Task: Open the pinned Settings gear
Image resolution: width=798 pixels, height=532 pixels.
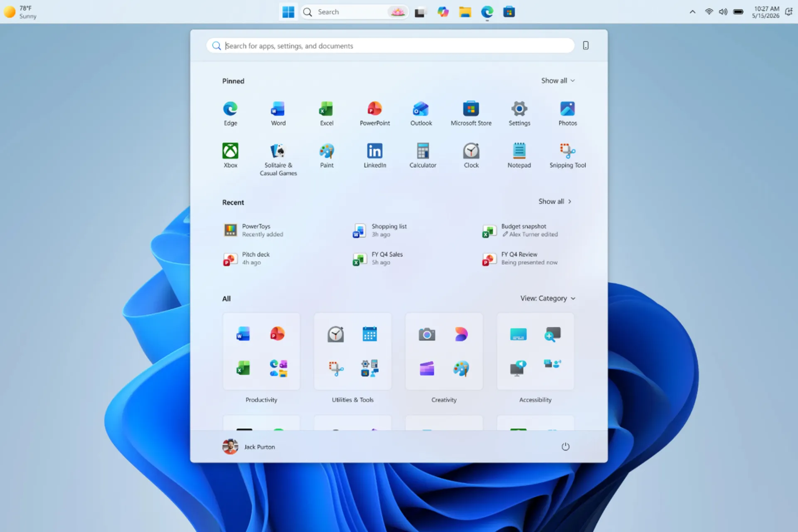Action: click(519, 113)
